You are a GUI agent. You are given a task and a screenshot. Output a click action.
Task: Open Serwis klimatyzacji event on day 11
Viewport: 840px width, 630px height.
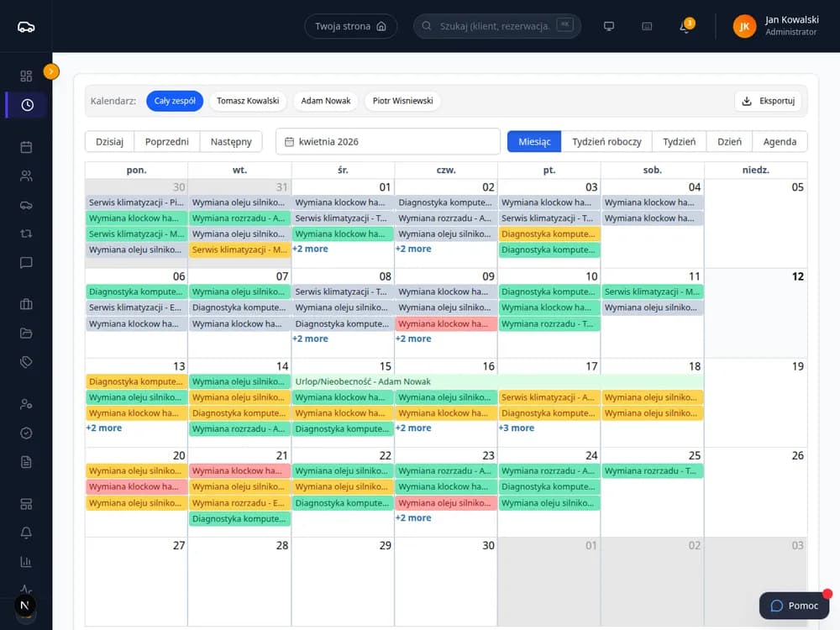653,292
